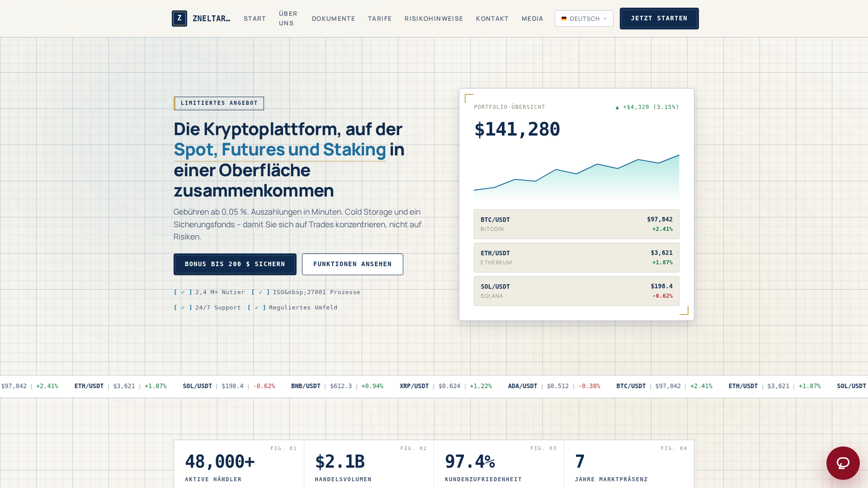Click the Zneltar brand name link
The image size is (868, 488).
click(211, 19)
